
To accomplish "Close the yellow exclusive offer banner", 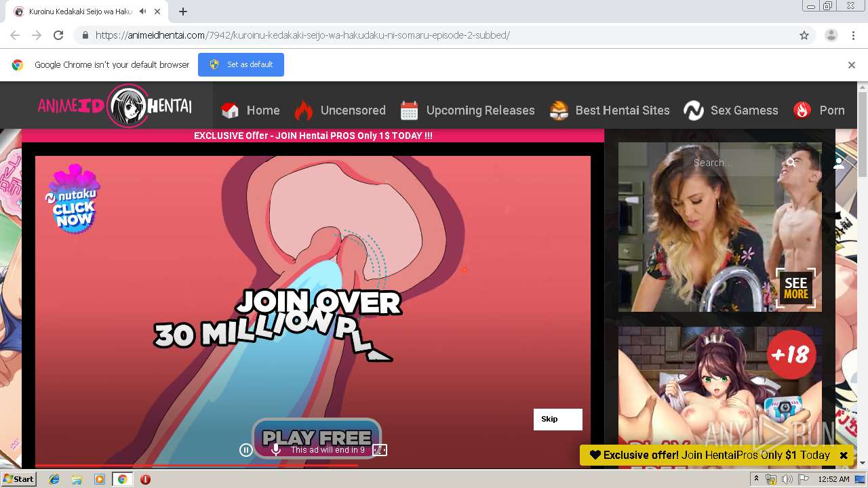I will (x=844, y=455).
